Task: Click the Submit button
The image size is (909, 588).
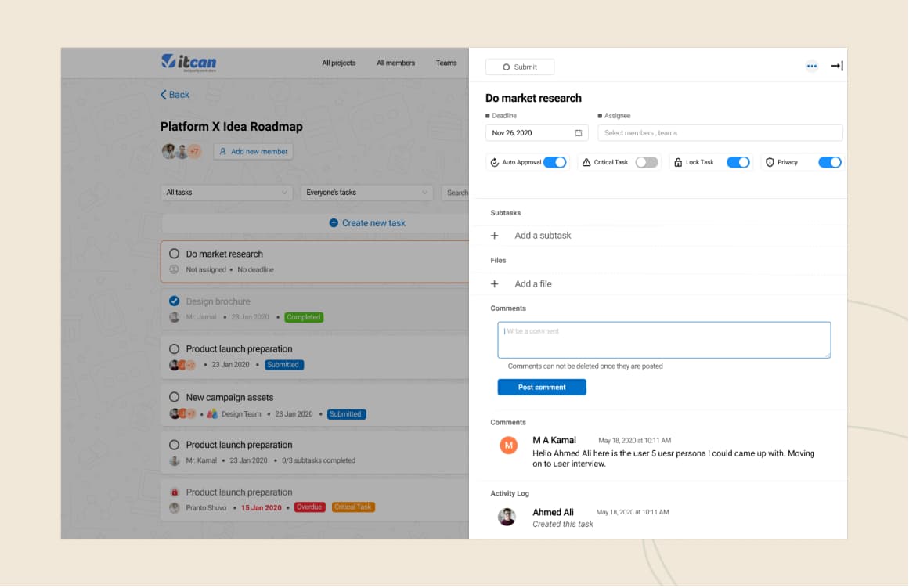Action: 520,67
